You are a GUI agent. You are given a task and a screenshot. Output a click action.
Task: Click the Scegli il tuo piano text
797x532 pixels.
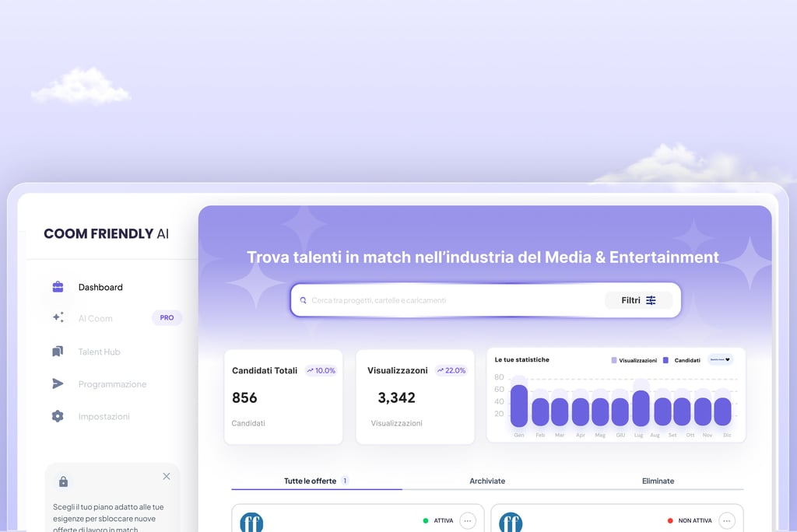click(108, 519)
